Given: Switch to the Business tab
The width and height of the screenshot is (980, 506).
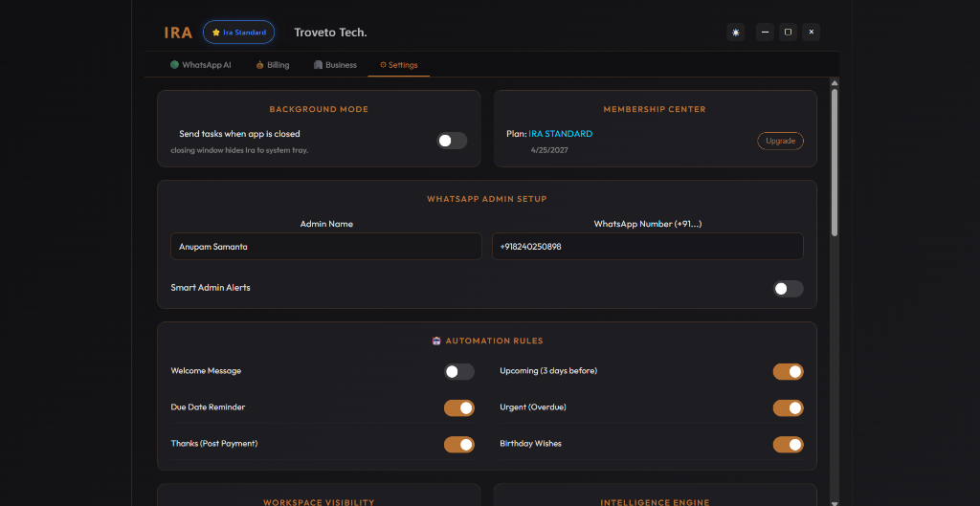Looking at the screenshot, I should click(335, 65).
